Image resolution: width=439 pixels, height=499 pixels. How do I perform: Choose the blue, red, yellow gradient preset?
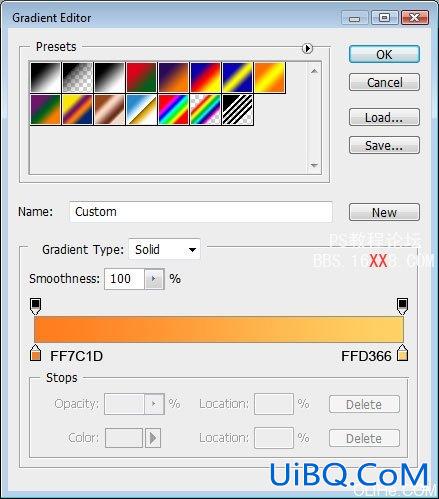coord(205,77)
